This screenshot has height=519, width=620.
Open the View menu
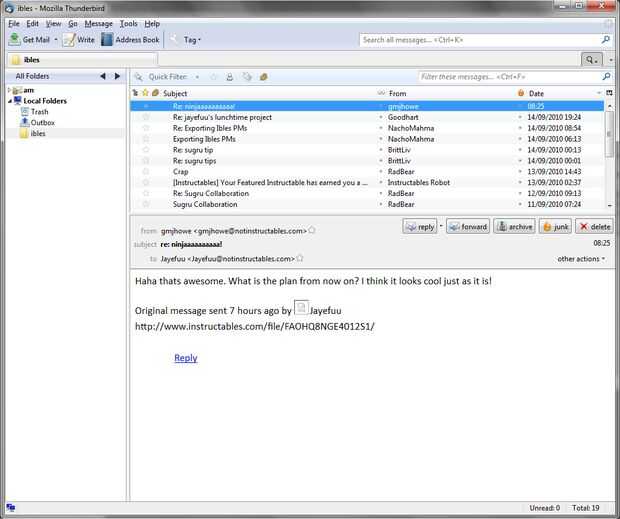[53, 24]
